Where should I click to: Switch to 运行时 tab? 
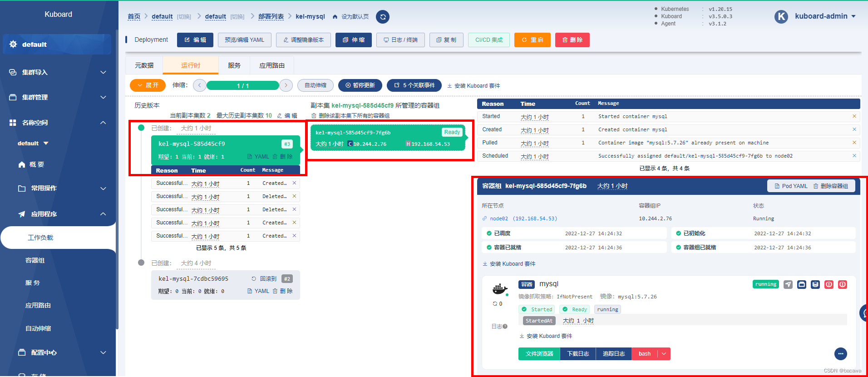[x=190, y=65]
